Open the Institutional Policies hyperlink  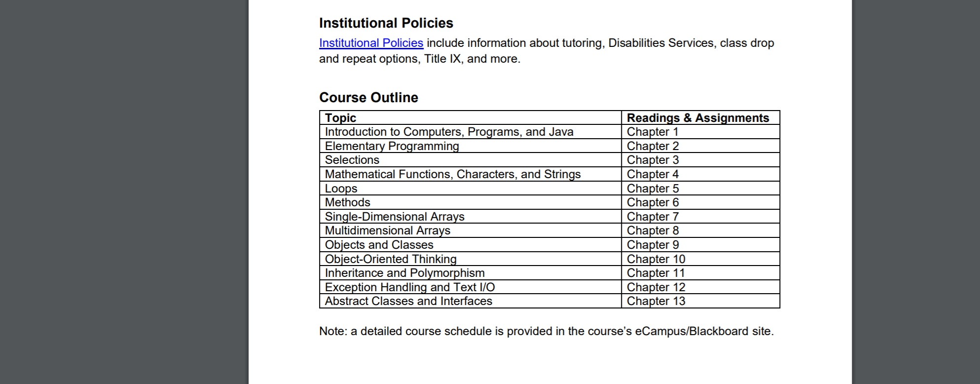371,43
